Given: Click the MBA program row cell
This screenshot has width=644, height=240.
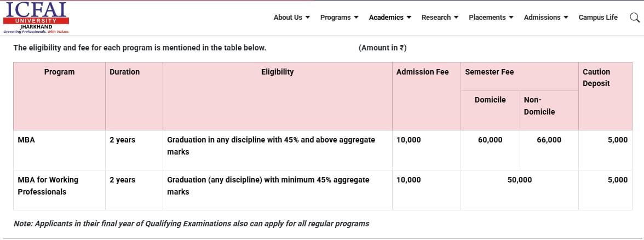Looking at the screenshot, I should click(26, 140).
